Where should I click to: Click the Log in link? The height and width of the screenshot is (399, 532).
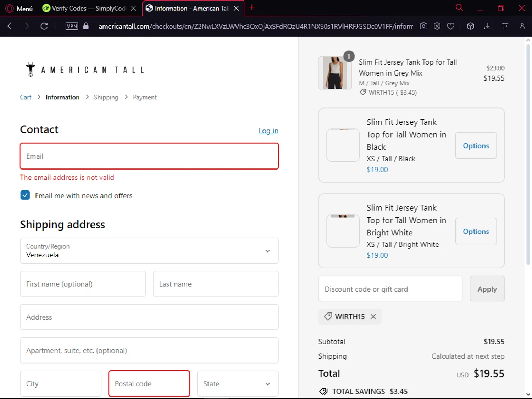pyautogui.click(x=268, y=131)
